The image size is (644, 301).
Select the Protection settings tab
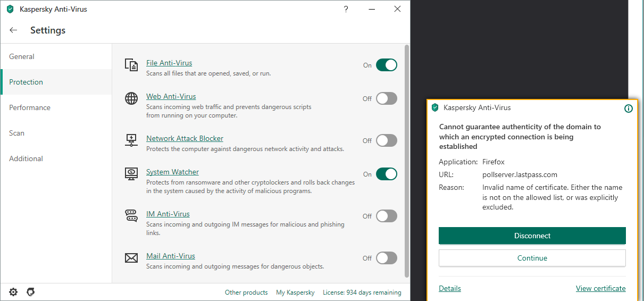(56, 82)
